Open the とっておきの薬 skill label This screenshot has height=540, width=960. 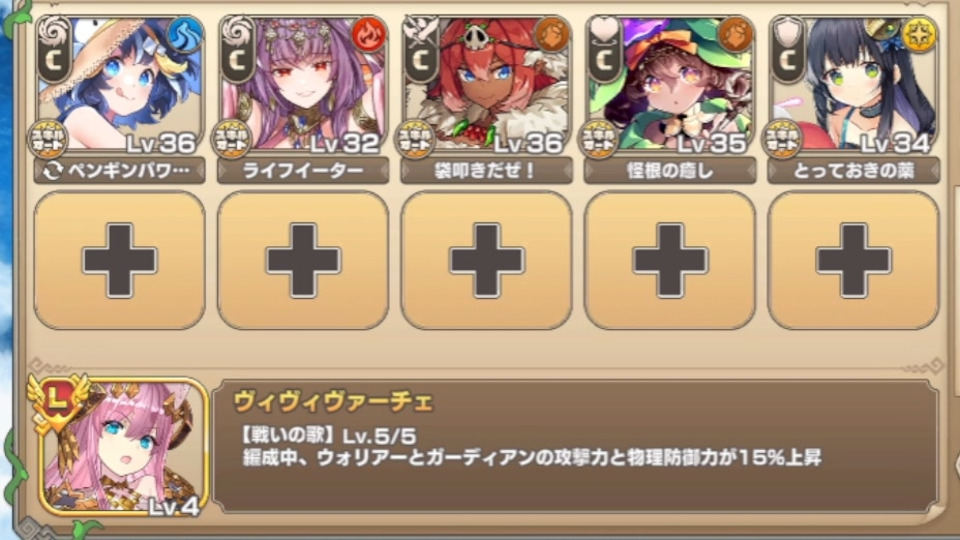pos(853,170)
